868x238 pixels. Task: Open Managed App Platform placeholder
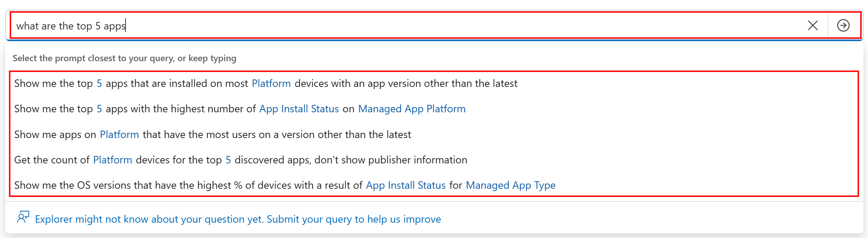(412, 109)
